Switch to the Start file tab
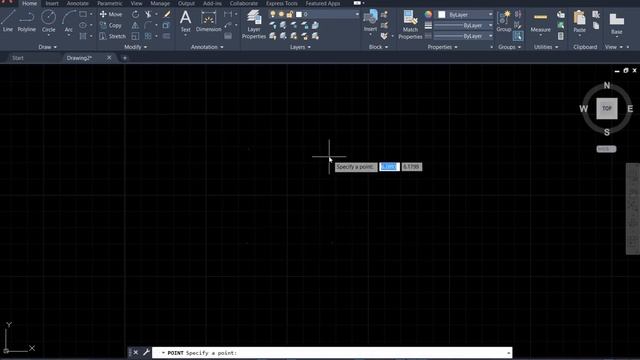The image size is (640, 360). click(x=18, y=58)
